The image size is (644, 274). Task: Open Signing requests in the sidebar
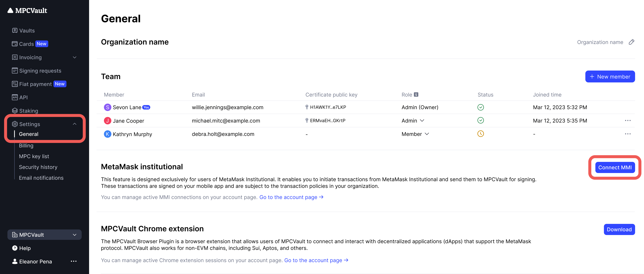pos(40,71)
